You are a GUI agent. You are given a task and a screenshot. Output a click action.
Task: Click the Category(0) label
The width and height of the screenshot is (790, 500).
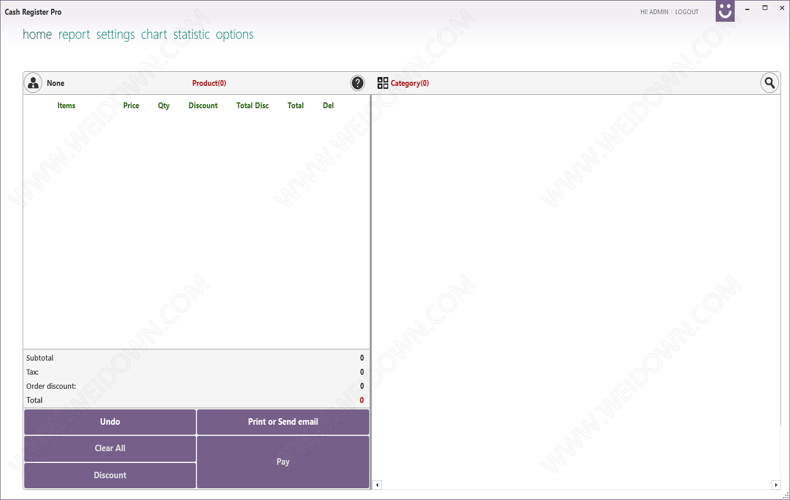click(x=410, y=83)
